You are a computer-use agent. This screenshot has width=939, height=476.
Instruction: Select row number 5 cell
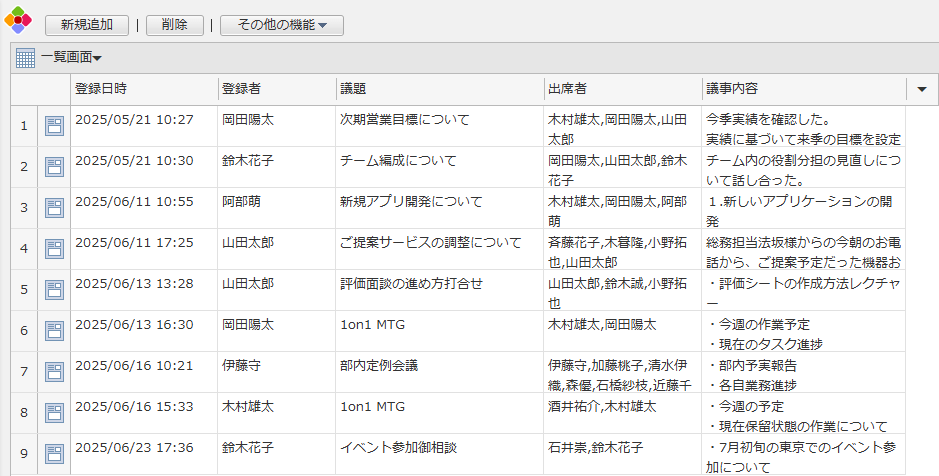point(24,289)
